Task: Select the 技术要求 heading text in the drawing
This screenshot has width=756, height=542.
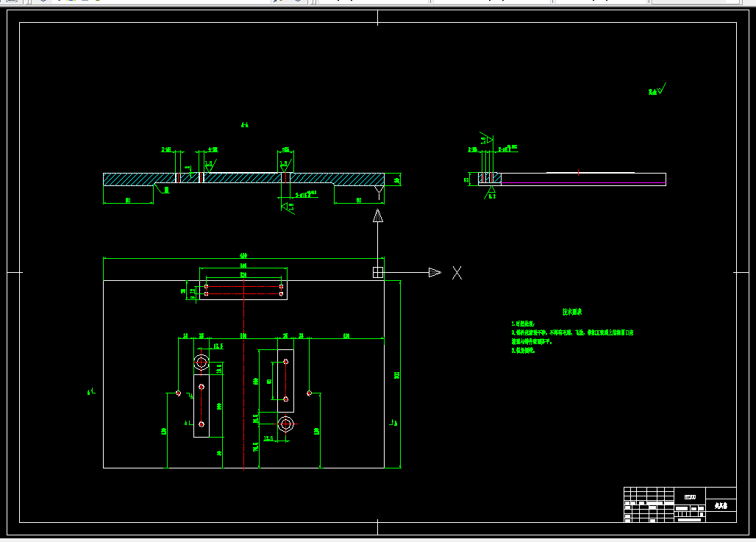Action: tap(572, 312)
